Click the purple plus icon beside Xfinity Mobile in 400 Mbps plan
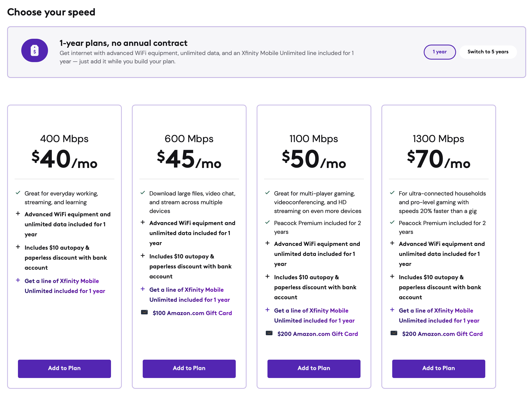 [x=18, y=280]
